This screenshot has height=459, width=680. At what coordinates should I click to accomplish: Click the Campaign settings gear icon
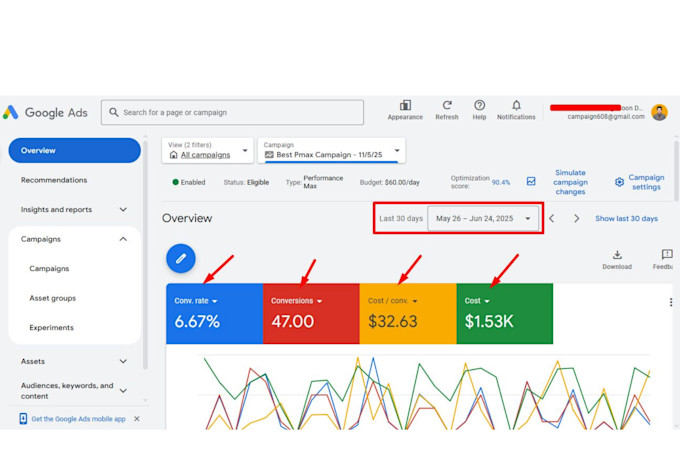619,182
